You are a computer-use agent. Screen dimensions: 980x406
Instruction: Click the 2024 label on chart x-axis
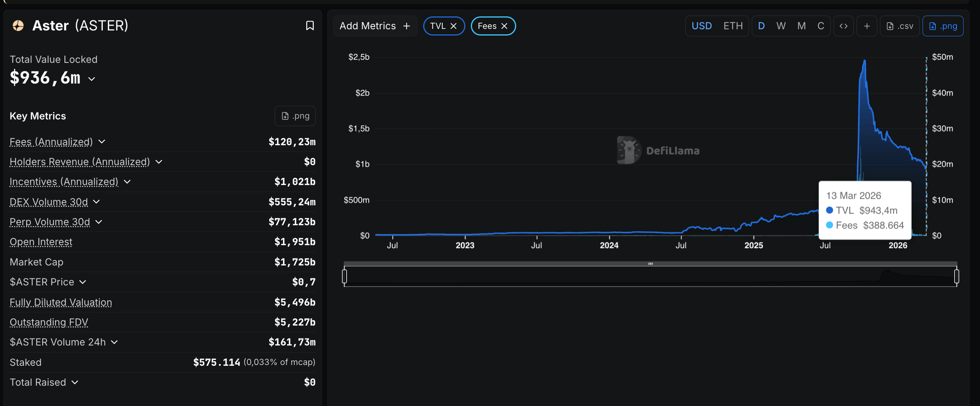[x=609, y=246]
